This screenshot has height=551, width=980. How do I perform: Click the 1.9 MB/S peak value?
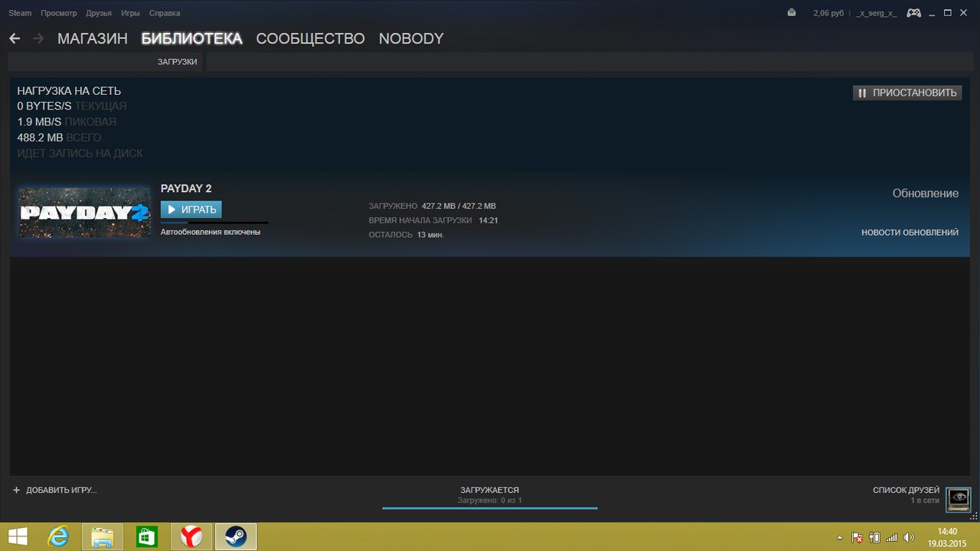(x=39, y=122)
